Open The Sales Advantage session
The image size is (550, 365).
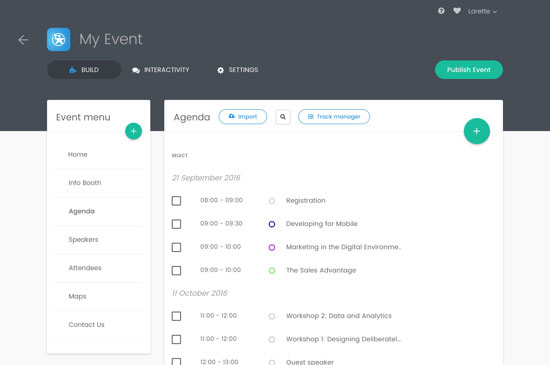coord(321,270)
